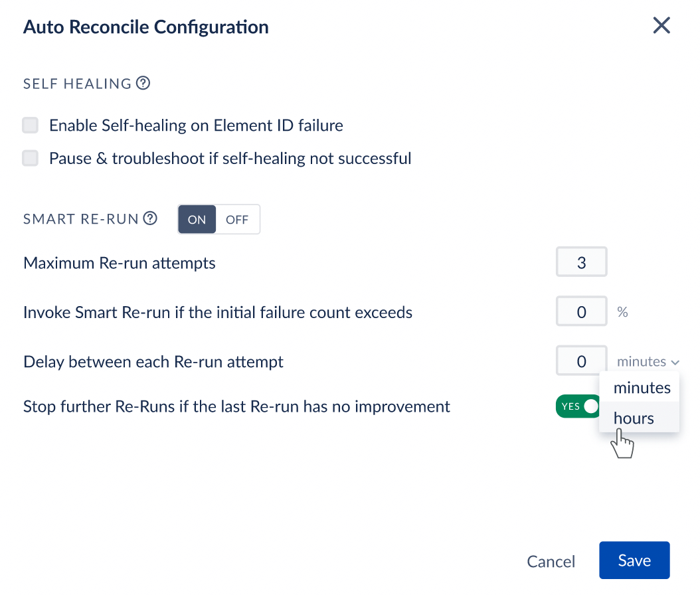Enable Self-healing on Element ID failure checkbox
The image size is (700, 595).
31,125
